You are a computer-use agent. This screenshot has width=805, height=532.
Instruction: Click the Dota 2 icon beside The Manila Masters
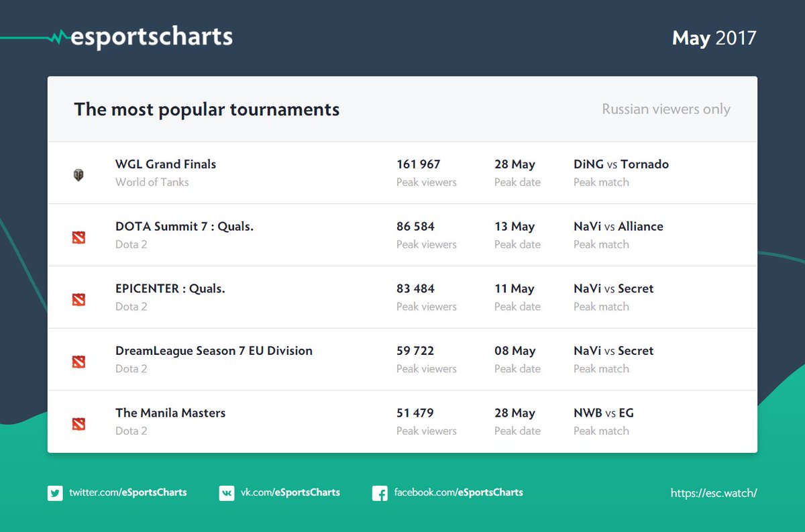pos(78,424)
